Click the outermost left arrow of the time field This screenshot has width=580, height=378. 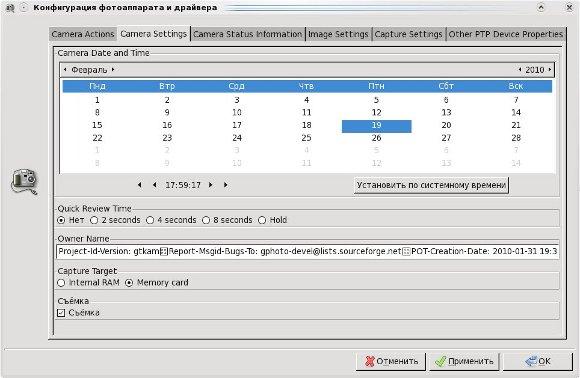point(139,185)
